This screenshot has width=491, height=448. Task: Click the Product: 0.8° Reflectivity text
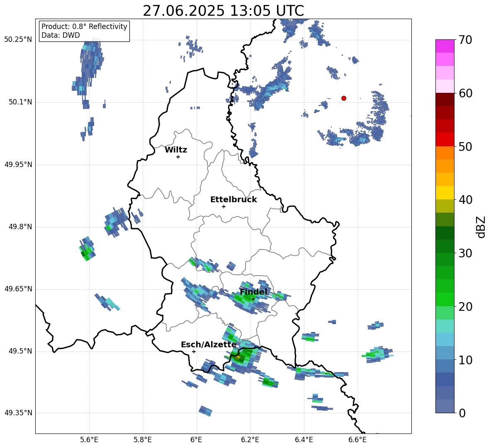tap(84, 27)
